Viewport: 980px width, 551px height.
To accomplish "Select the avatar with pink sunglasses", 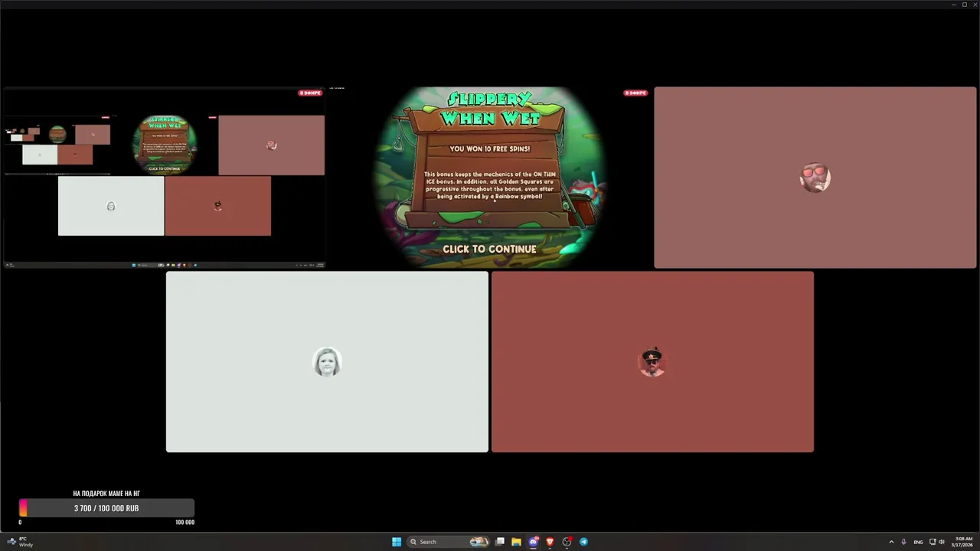I will pos(815,178).
